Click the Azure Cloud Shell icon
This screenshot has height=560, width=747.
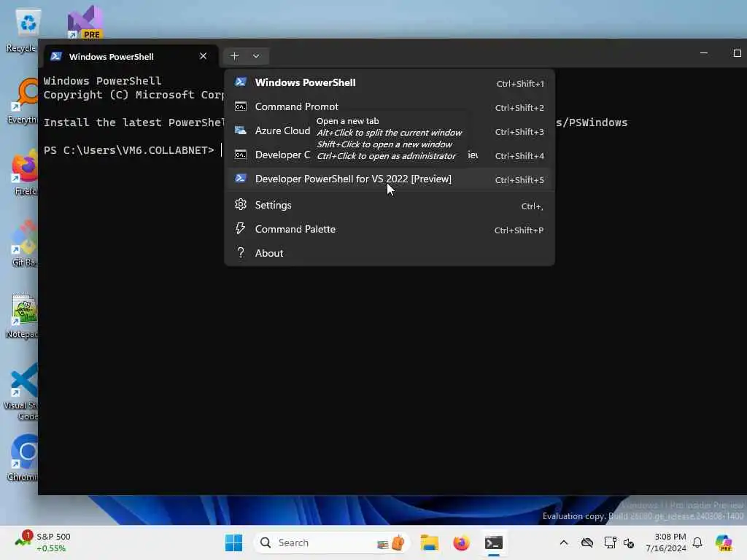point(241,131)
